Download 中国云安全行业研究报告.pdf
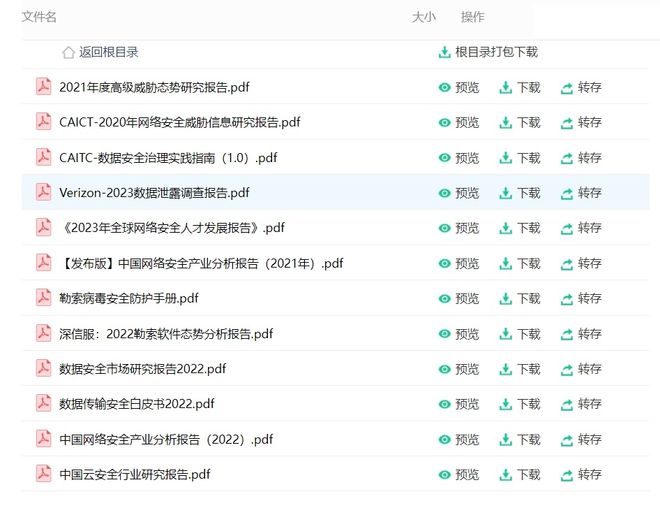The height and width of the screenshot is (508, 660). [520, 475]
